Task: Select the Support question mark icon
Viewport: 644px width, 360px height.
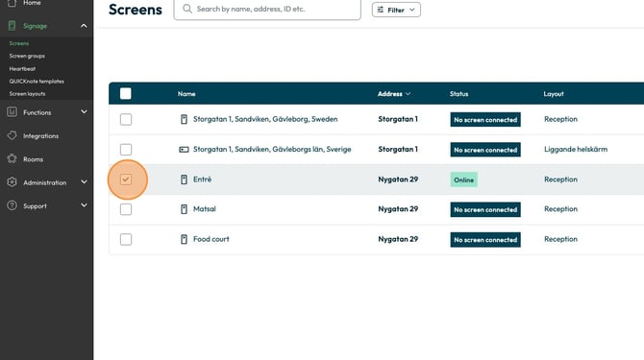Action: [12, 205]
